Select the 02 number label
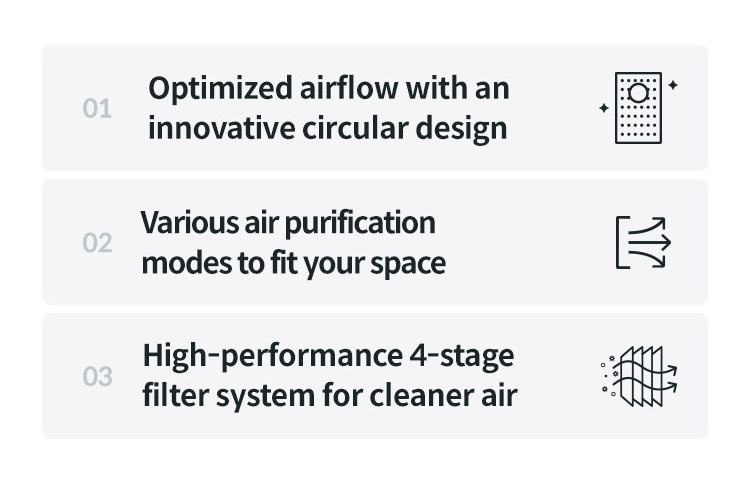 [97, 243]
